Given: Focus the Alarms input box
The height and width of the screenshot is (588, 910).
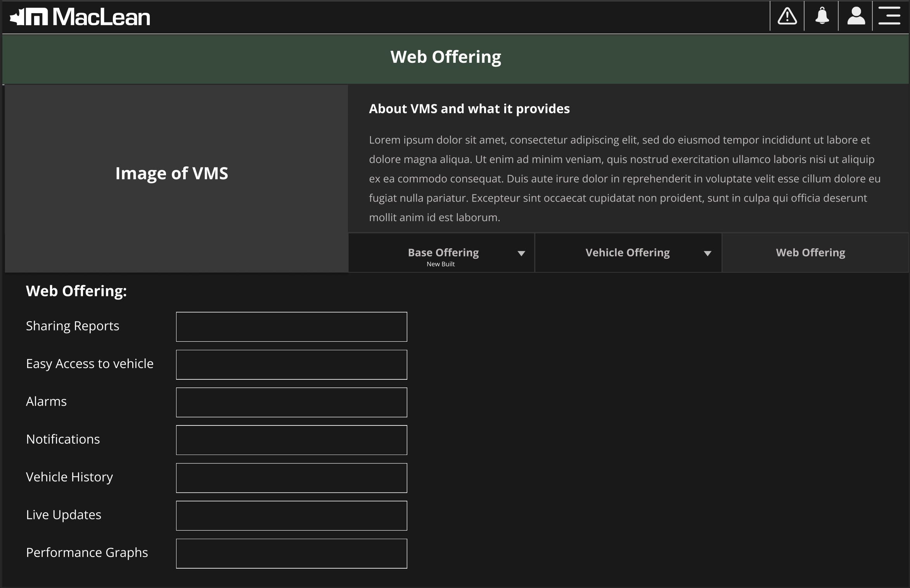Looking at the screenshot, I should tap(291, 402).
